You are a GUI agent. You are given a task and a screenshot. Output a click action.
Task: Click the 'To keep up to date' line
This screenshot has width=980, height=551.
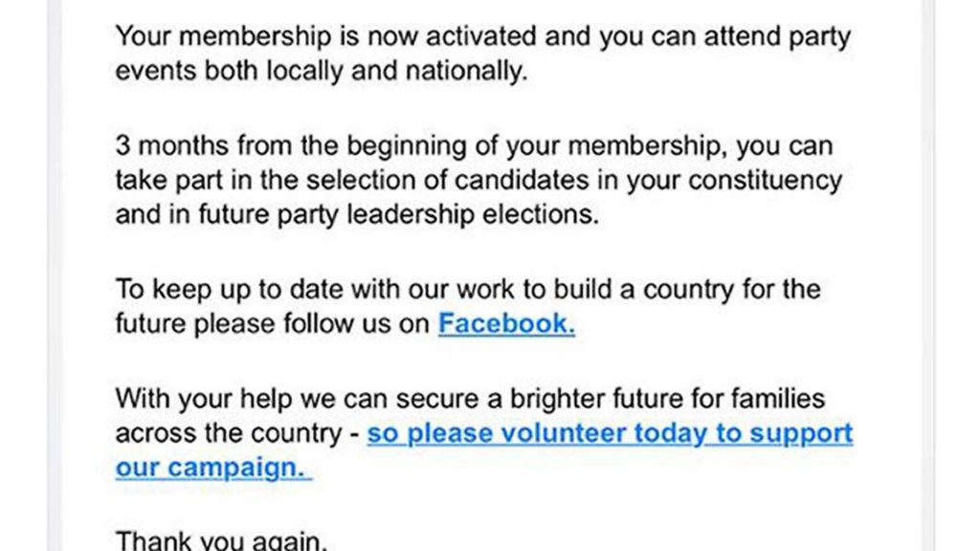click(468, 289)
